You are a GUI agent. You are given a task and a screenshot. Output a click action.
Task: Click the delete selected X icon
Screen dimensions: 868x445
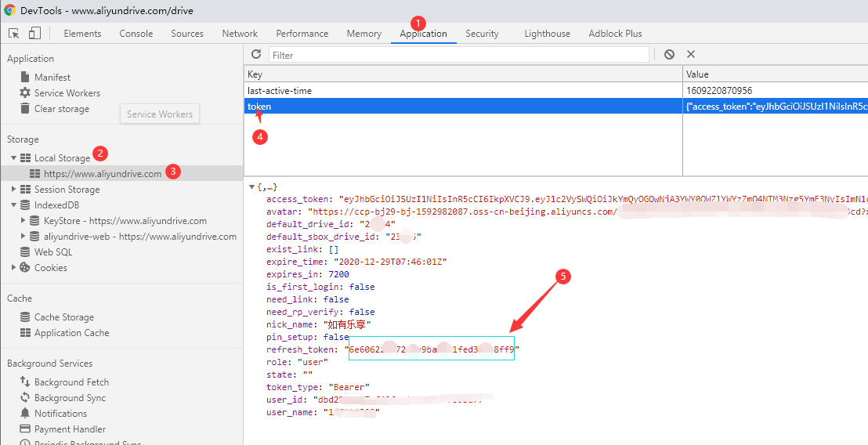(x=691, y=54)
